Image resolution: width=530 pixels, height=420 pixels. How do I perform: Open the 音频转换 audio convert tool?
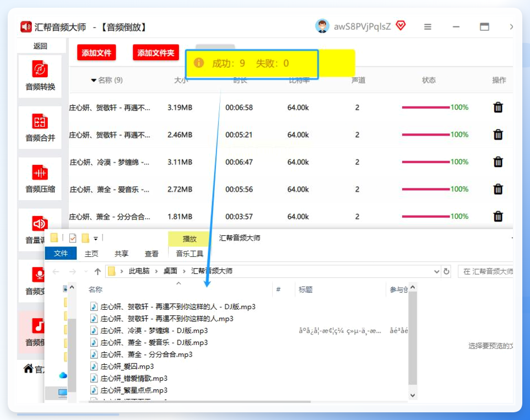(40, 77)
